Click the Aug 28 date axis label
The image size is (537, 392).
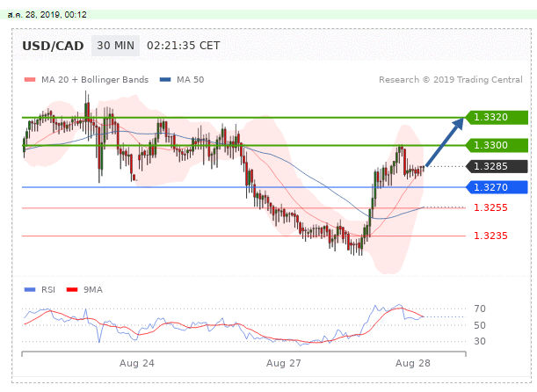413,363
